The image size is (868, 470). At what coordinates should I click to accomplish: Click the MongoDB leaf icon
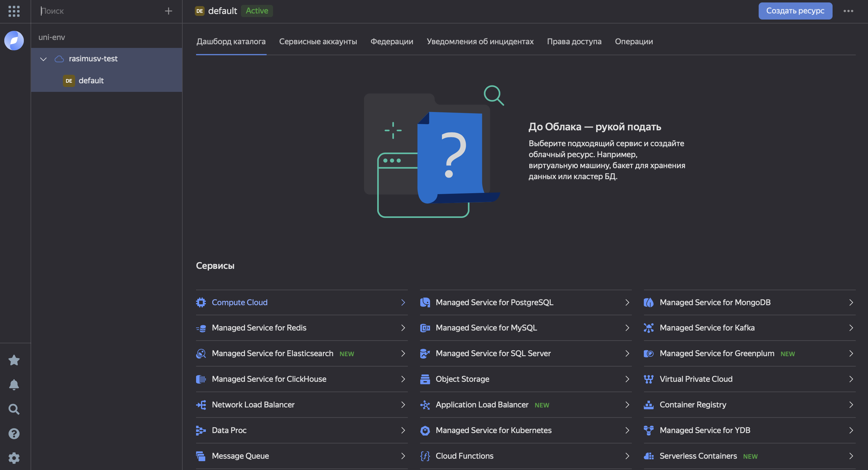(x=649, y=302)
